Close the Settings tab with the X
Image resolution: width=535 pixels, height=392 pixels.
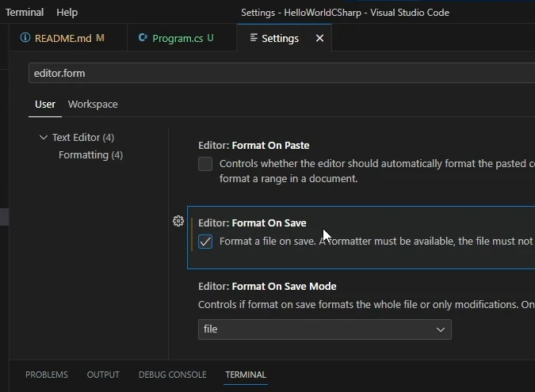tap(319, 38)
